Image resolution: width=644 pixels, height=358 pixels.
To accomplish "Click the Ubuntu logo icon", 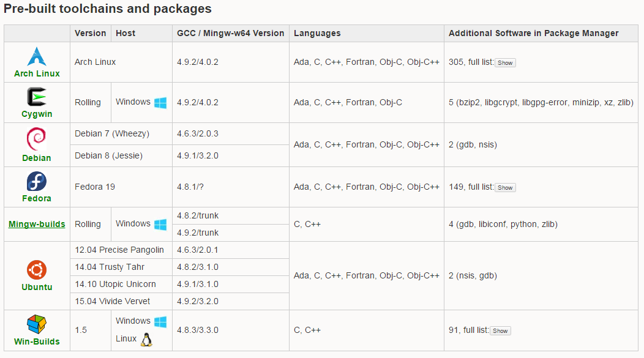I will [x=37, y=270].
